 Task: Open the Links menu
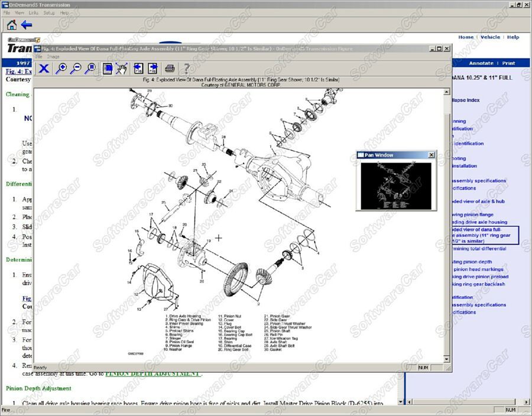[34, 12]
